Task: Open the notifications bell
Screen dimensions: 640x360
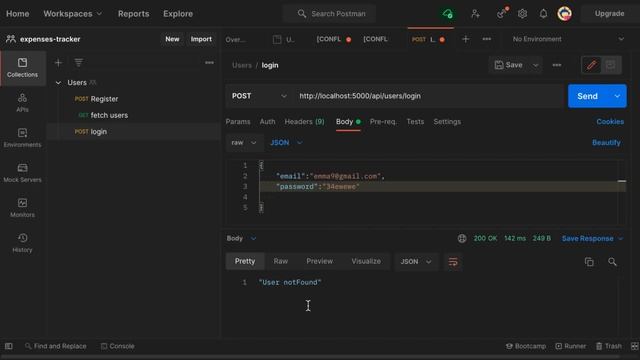Action: tap(543, 14)
